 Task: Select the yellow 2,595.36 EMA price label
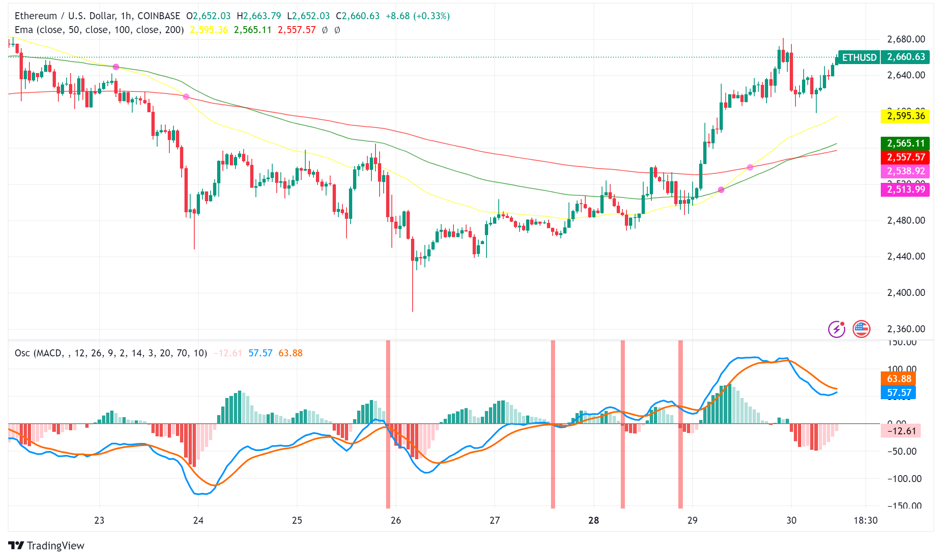coord(905,116)
